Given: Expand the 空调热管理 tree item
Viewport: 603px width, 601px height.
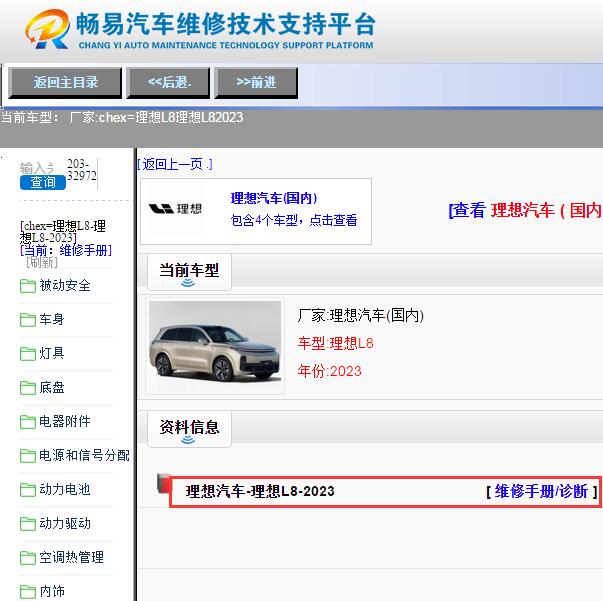Looking at the screenshot, I should point(72,558).
